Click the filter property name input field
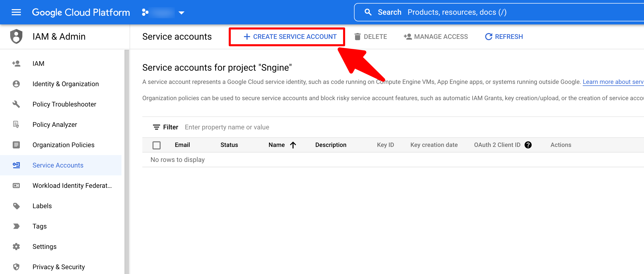 tap(227, 127)
